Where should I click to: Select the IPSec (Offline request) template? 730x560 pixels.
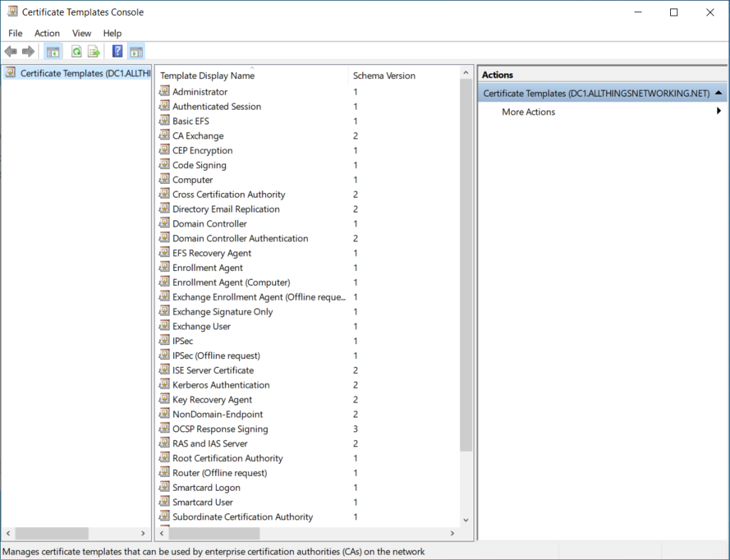click(x=217, y=356)
